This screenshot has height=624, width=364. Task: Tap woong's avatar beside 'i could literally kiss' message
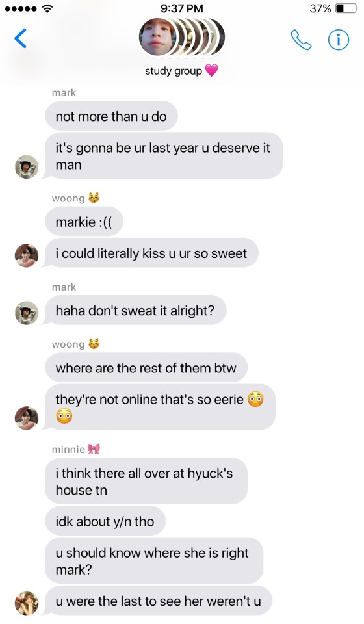coord(27,255)
